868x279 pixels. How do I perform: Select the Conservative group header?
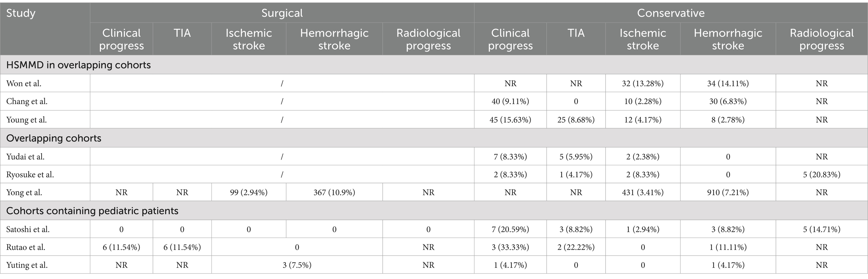[671, 13]
